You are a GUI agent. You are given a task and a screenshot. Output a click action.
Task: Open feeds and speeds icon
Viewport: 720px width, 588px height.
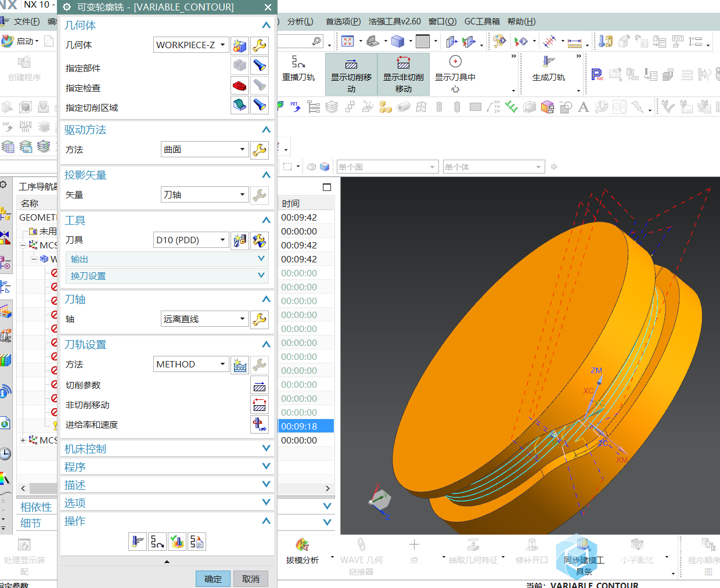[x=260, y=424]
